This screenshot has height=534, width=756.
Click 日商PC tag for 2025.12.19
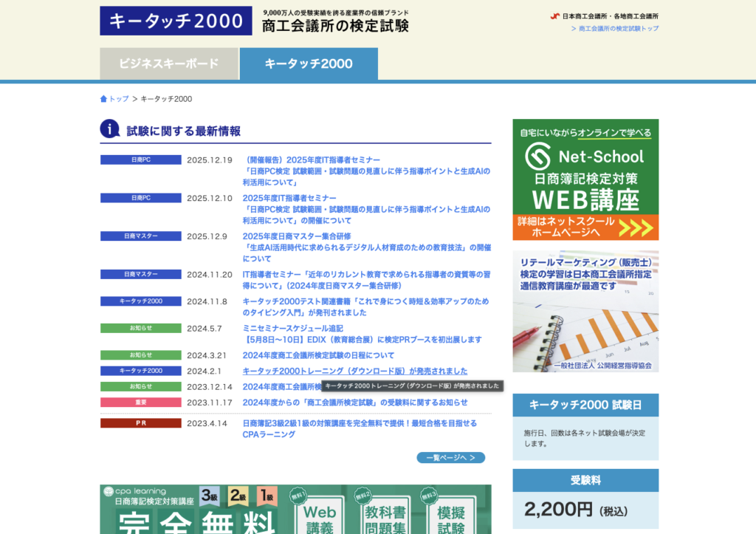[x=141, y=160]
